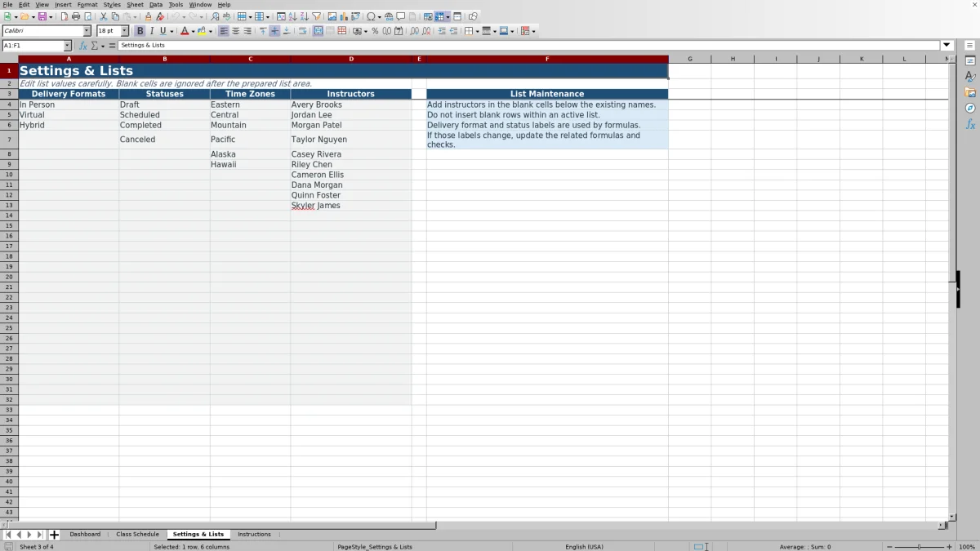Open font color dropdown arrow
Viewport: 980px width, 551px height.
[194, 31]
